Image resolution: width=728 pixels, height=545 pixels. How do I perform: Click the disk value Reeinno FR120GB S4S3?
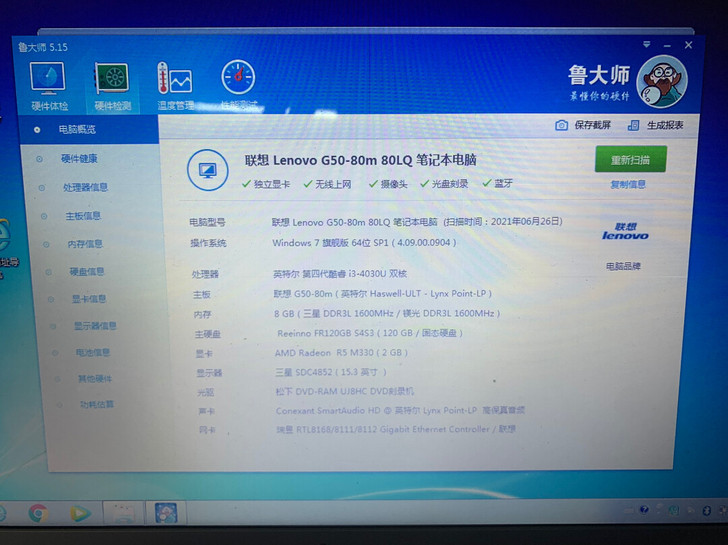pos(370,333)
